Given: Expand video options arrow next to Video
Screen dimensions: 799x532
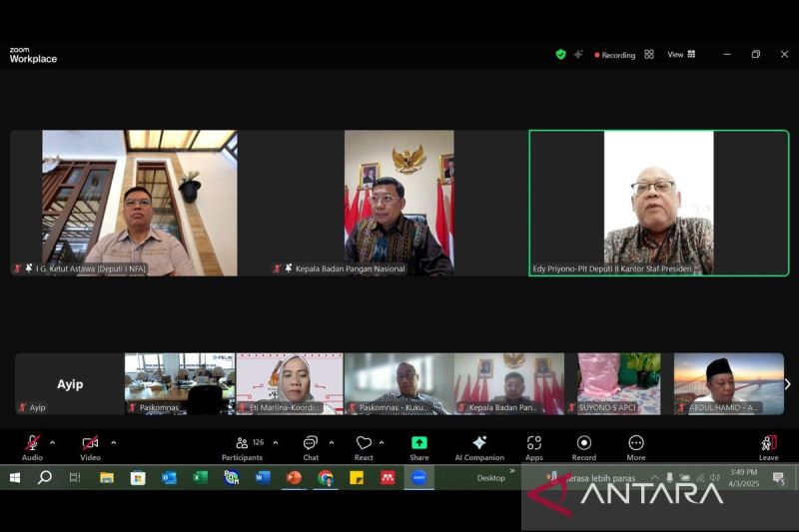Looking at the screenshot, I should pos(113,442).
